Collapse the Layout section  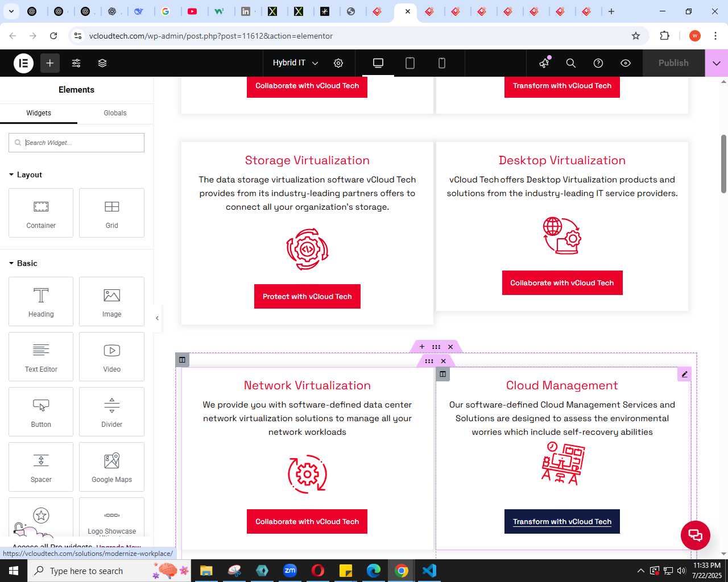pyautogui.click(x=26, y=174)
